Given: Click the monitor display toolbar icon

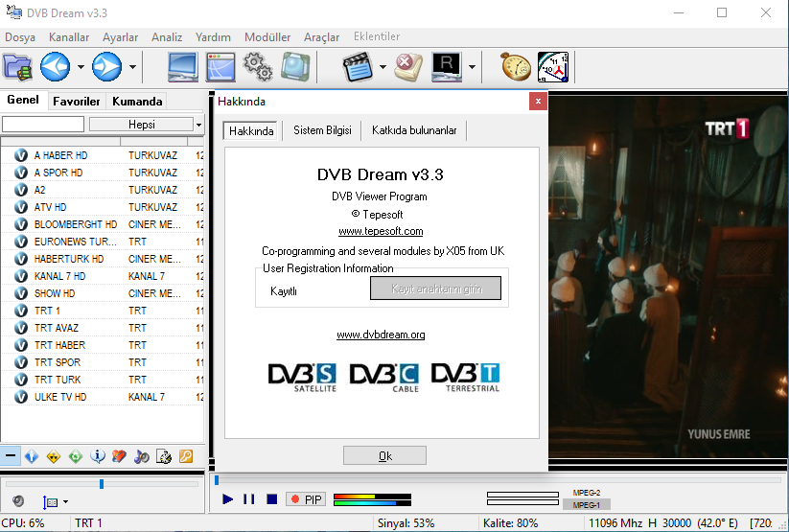Looking at the screenshot, I should click(183, 67).
